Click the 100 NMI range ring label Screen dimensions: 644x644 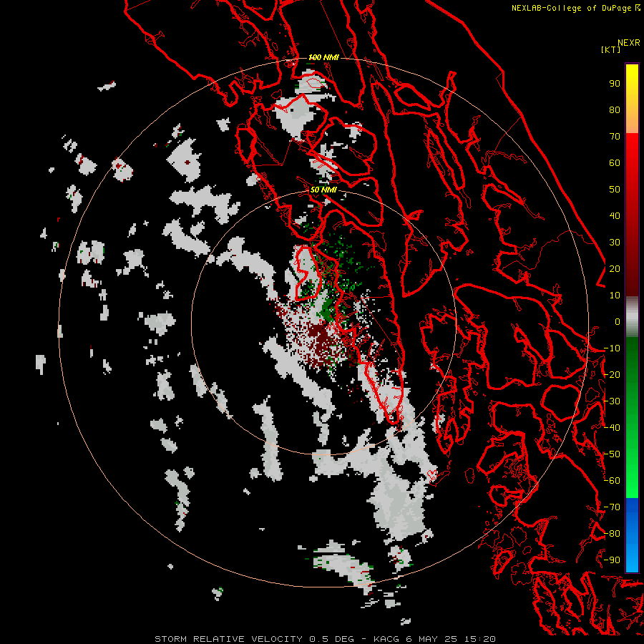coord(323,57)
